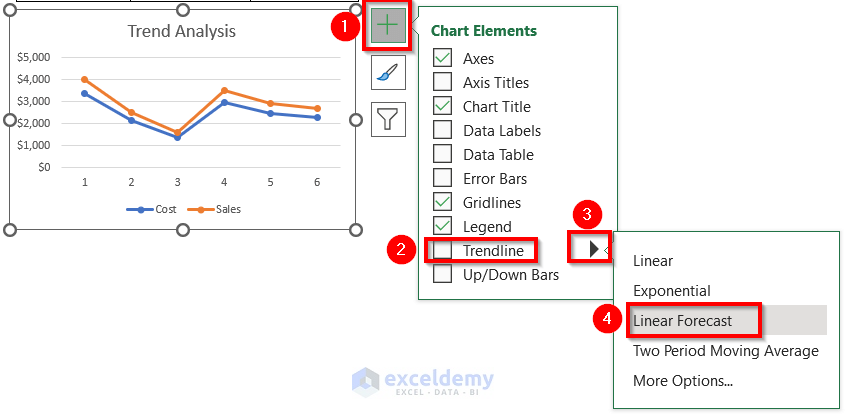
Task: Open More Options for trendline
Action: [683, 381]
